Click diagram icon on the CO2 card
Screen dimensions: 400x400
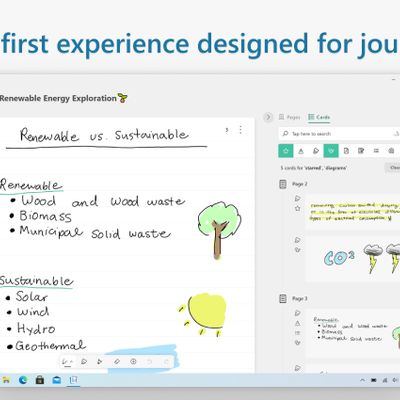(298, 250)
